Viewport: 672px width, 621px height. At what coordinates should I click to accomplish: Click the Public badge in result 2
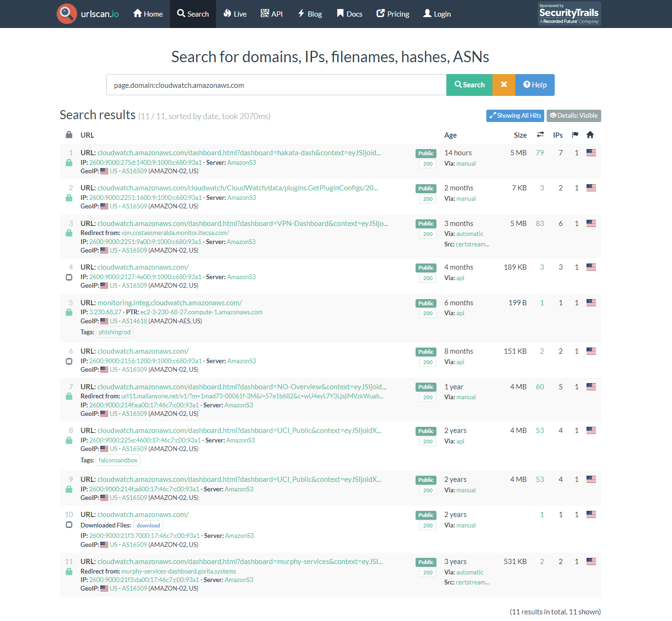click(426, 188)
